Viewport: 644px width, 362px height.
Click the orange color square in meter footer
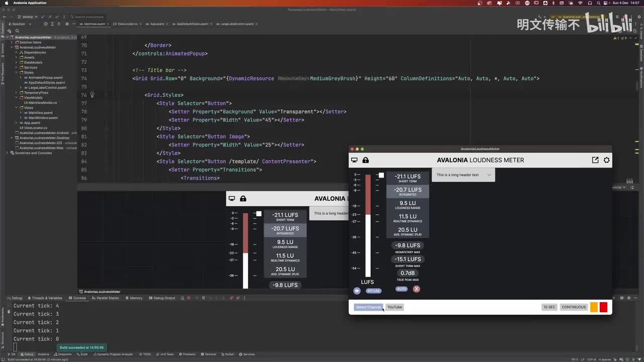coord(594,307)
